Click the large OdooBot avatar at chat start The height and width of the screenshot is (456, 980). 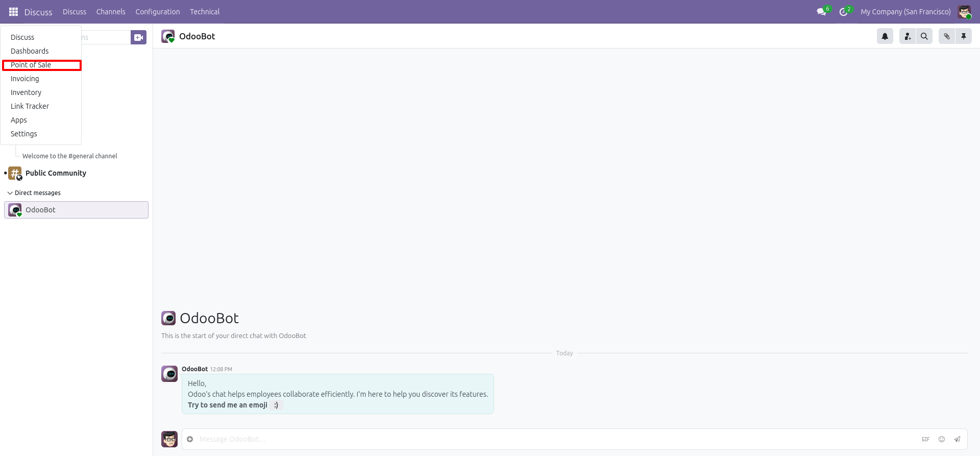coord(168,318)
